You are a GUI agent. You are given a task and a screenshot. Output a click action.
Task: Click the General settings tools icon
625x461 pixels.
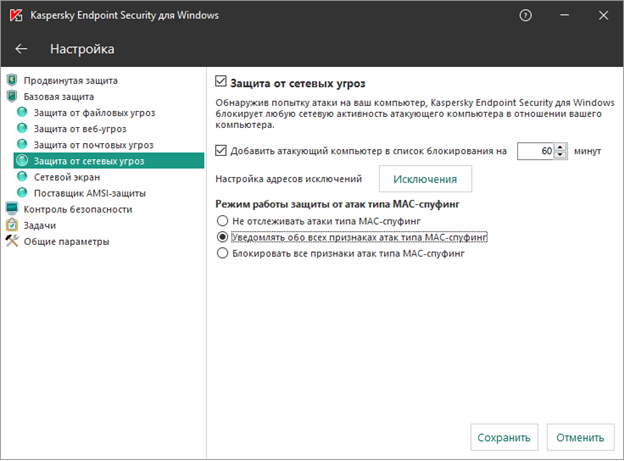coord(12,241)
